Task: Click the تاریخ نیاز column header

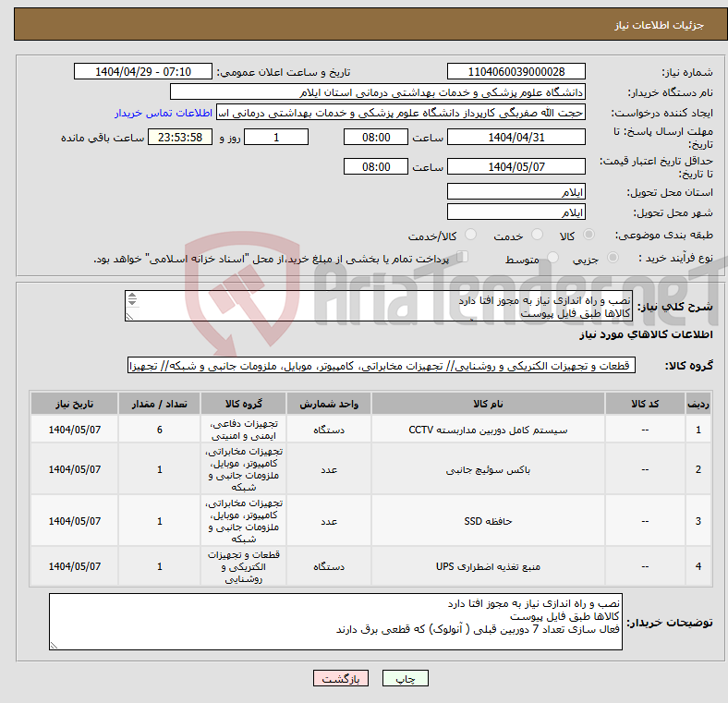Action: point(74,404)
